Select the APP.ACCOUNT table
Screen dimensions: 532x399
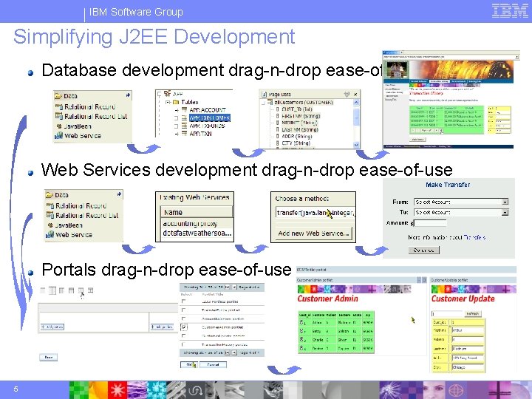208,110
